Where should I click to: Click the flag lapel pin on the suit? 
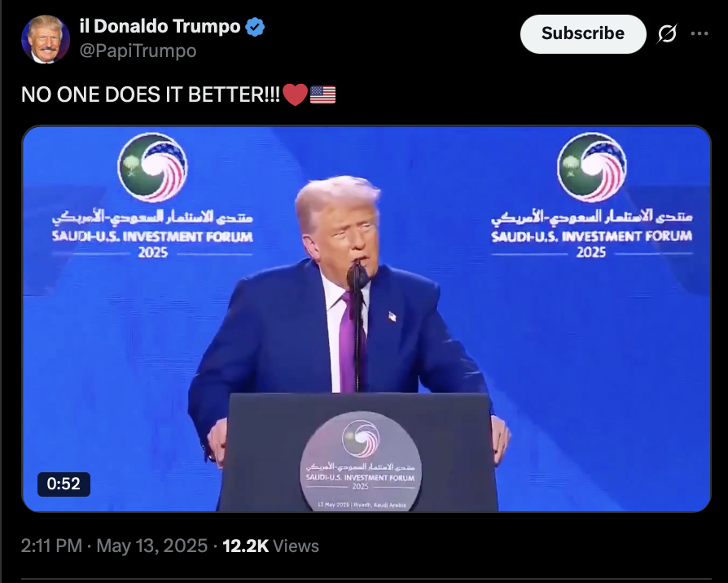[392, 317]
